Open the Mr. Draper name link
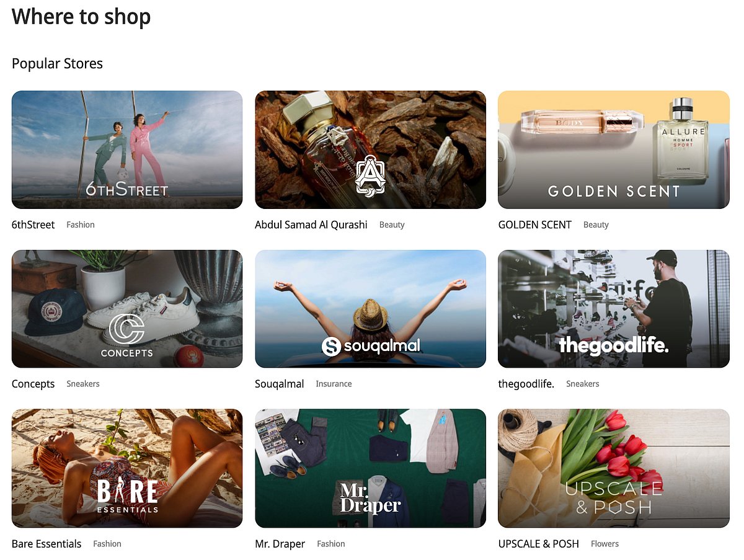 coord(280,544)
